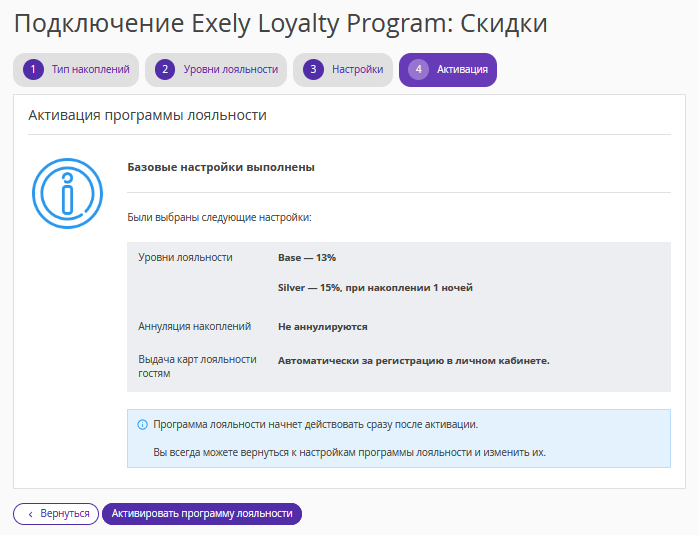
Task: Select step 4 Активация tab
Action: 448,70
